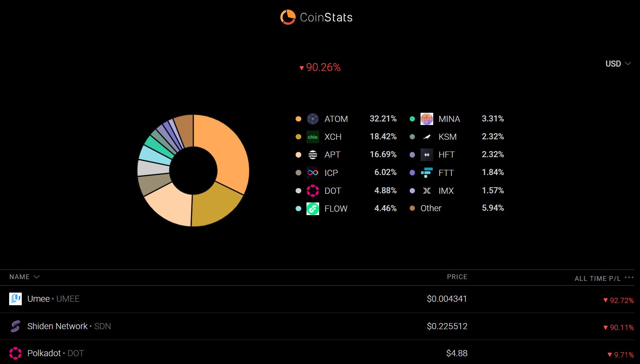Image resolution: width=640 pixels, height=364 pixels.
Task: Click the APT 16.69% percentage value
Action: coord(383,155)
